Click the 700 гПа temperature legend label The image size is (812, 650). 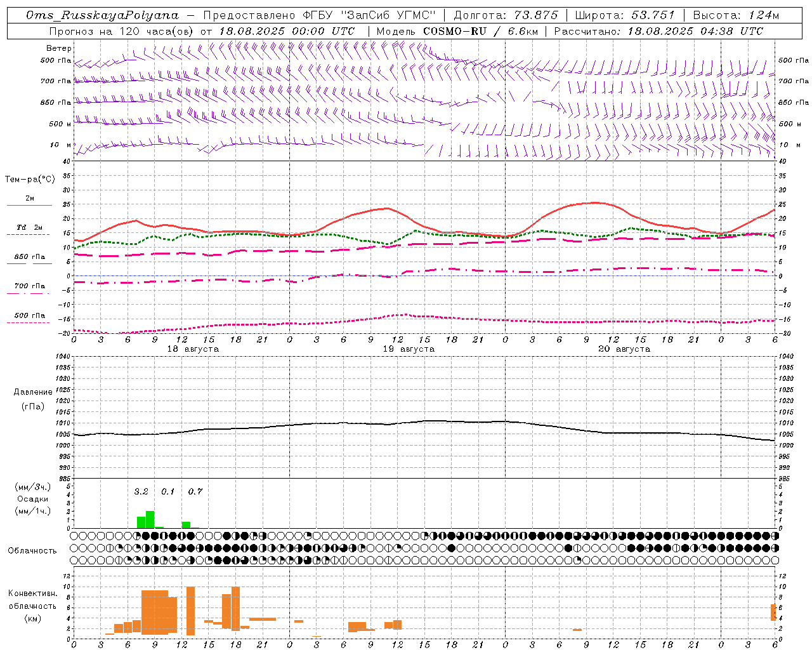pos(30,286)
